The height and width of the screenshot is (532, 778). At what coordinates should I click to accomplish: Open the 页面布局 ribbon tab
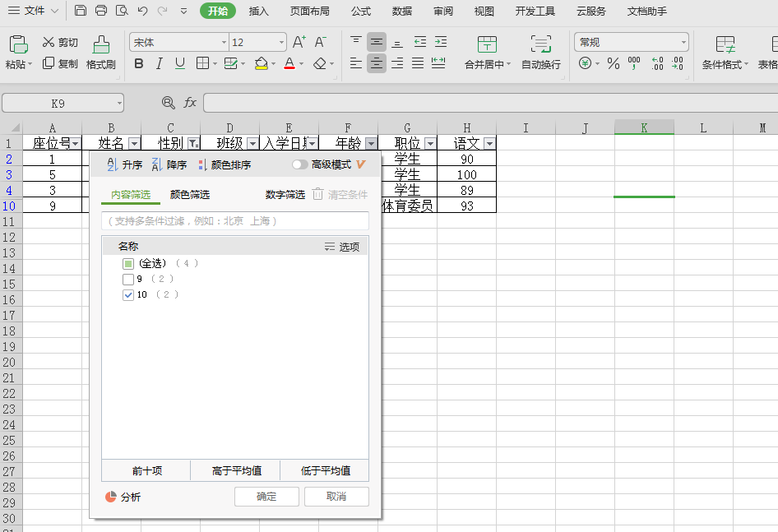(x=309, y=11)
